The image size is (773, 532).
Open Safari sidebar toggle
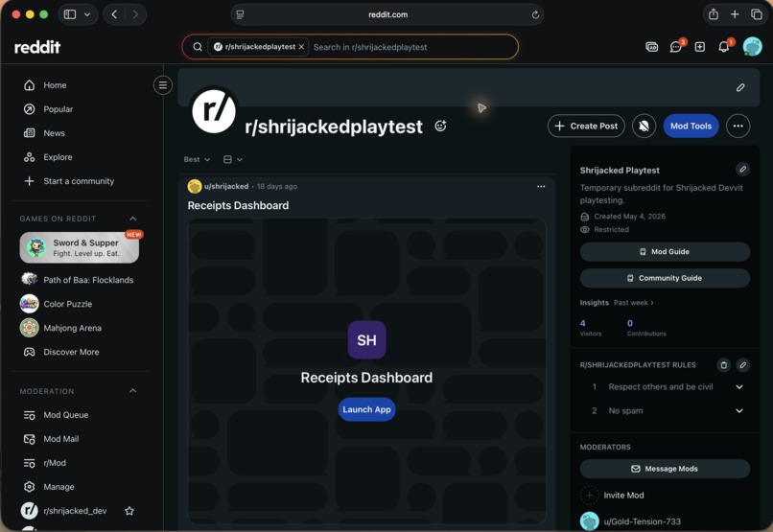point(70,14)
